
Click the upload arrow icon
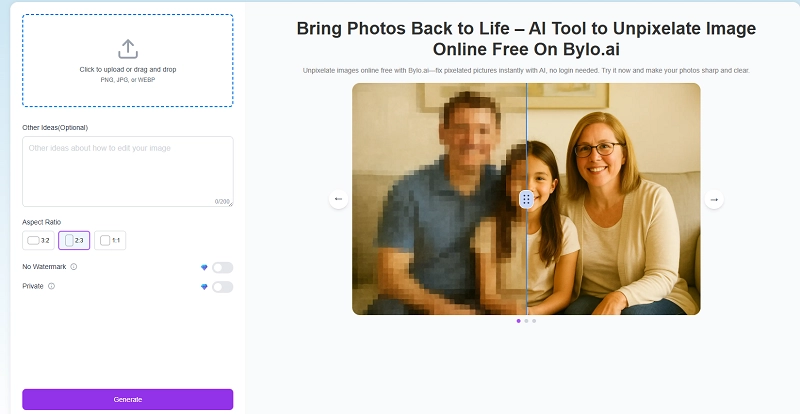[128, 49]
